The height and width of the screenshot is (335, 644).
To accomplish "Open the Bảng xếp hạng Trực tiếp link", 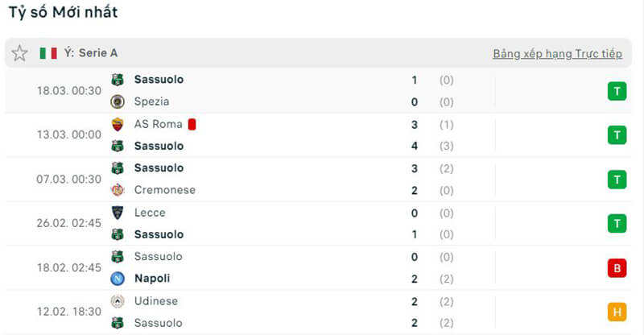I will (557, 53).
